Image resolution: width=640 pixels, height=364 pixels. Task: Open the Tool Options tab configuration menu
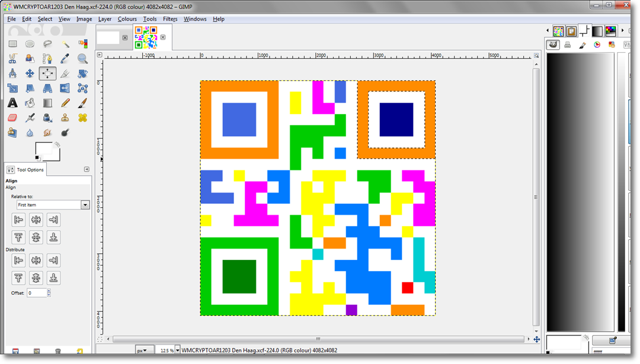[87, 169]
